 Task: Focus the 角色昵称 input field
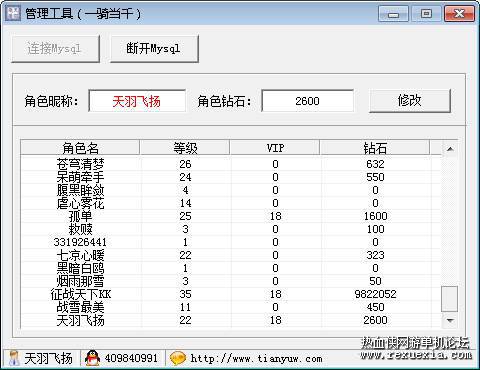coord(137,101)
